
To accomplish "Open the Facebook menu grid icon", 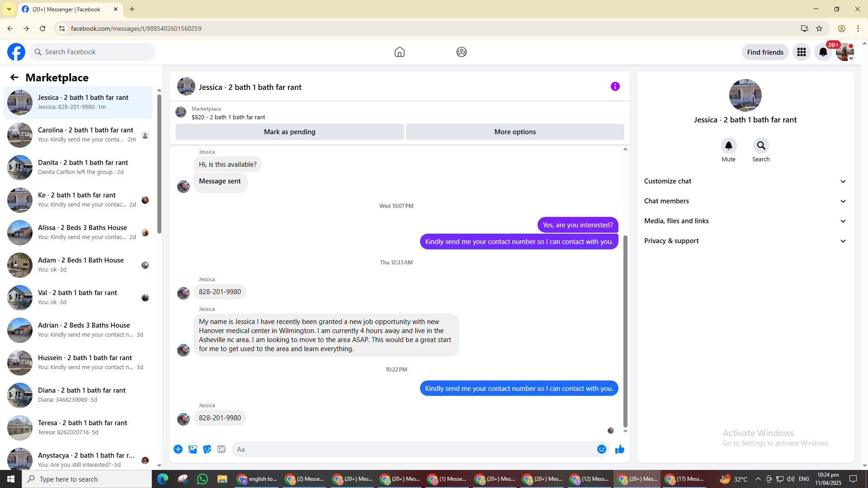I will point(802,52).
